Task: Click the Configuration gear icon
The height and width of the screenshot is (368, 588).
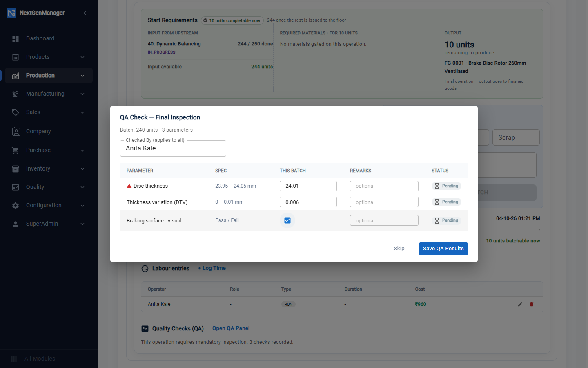Action: click(x=16, y=205)
